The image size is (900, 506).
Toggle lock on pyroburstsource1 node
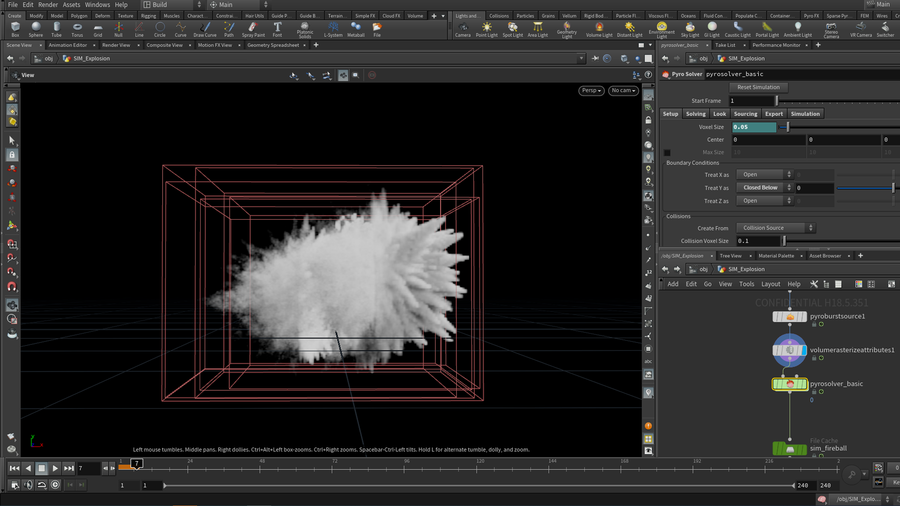[814, 324]
